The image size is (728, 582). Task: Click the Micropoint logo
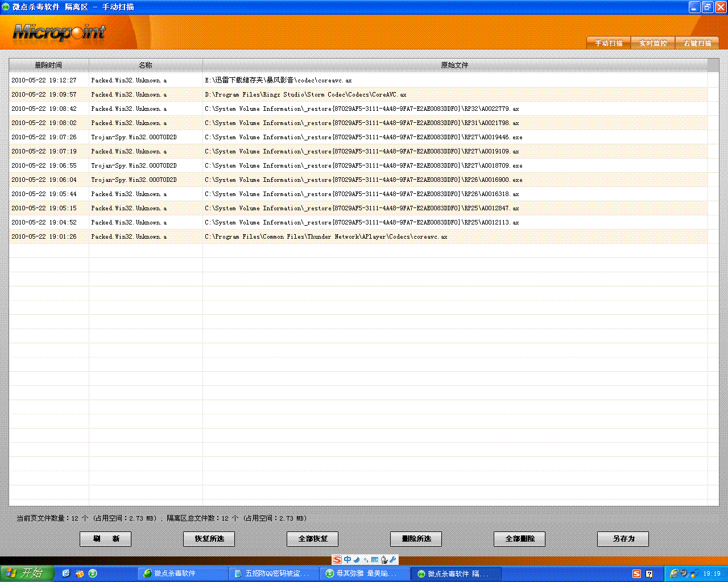tap(59, 32)
